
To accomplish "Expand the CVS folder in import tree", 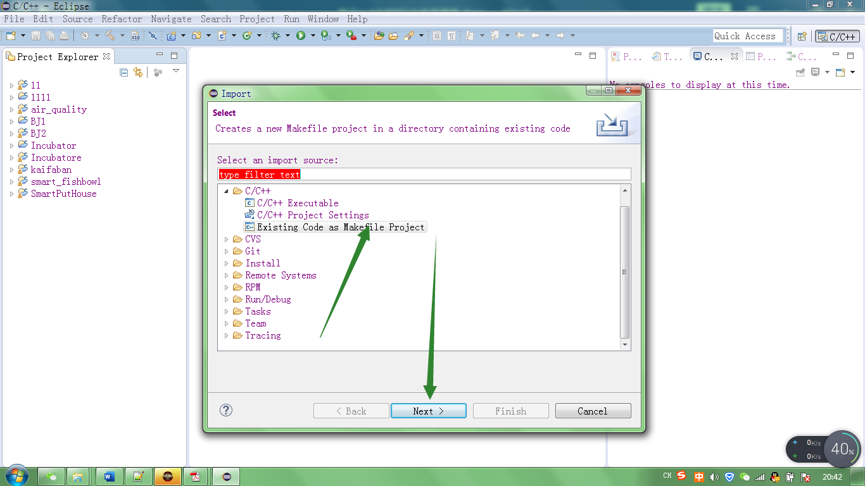I will [x=226, y=239].
